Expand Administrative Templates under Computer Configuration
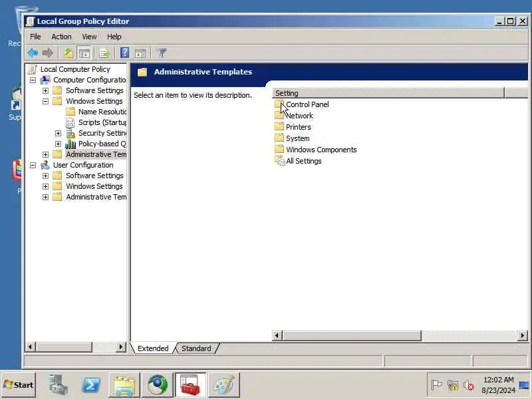The image size is (532, 399). coord(45,154)
